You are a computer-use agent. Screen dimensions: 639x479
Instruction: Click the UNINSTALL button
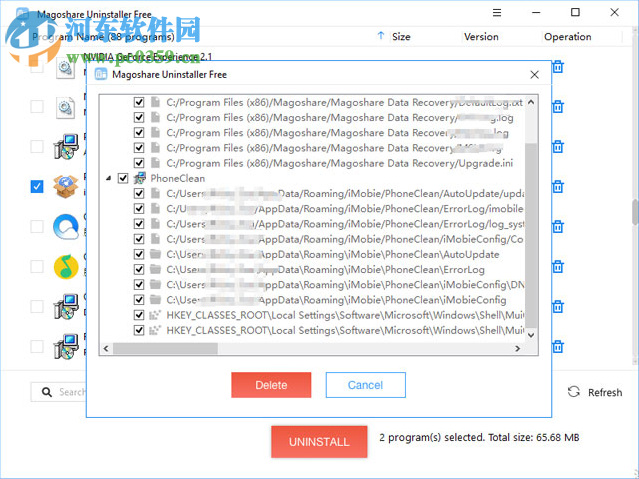pyautogui.click(x=319, y=442)
